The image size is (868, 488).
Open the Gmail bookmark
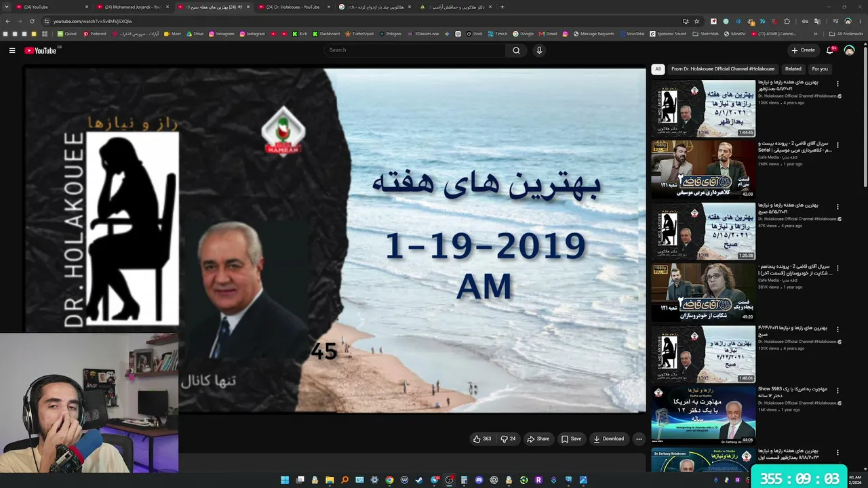(548, 33)
